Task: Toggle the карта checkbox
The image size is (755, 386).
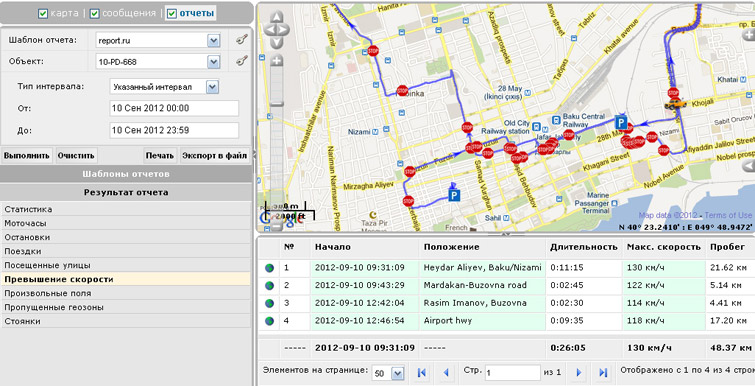Action: pos(43,13)
